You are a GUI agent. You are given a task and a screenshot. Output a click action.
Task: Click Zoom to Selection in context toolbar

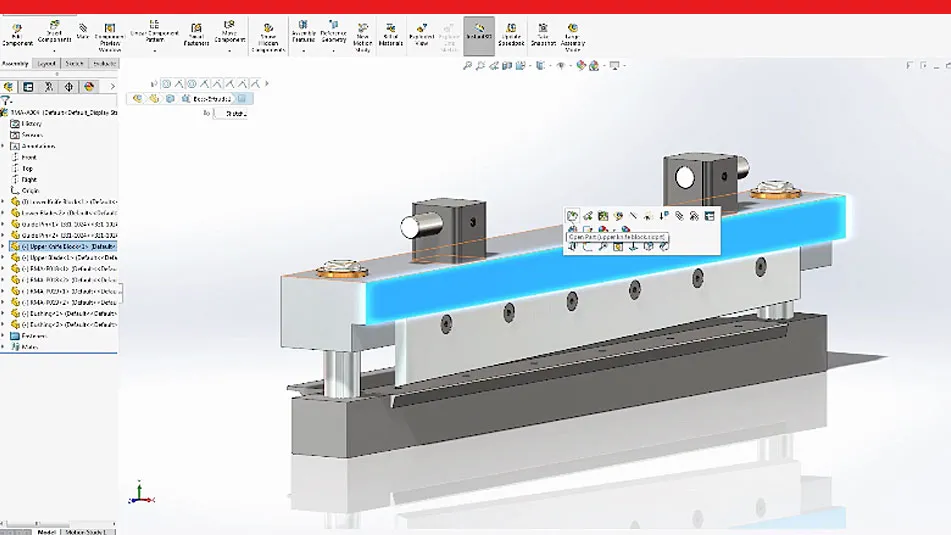tap(603, 246)
